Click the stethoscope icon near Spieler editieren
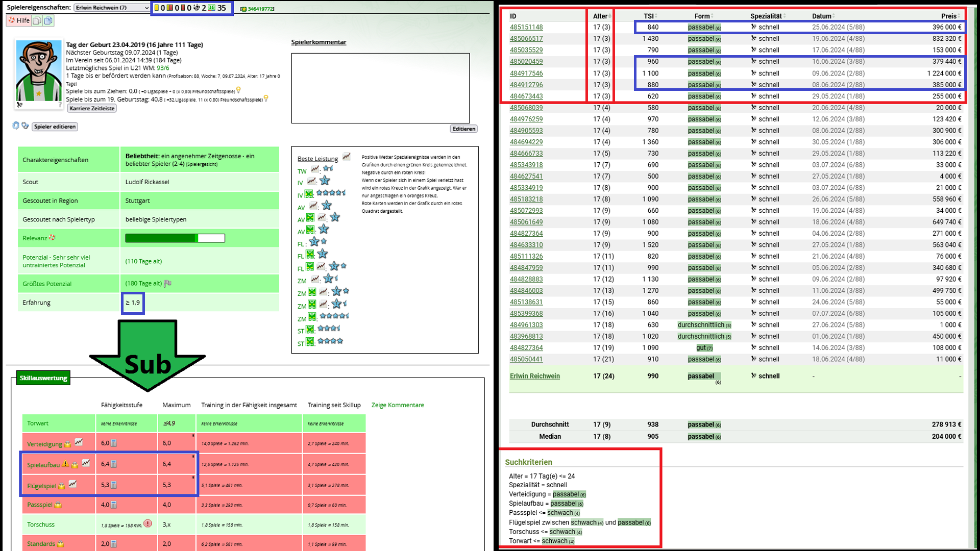980x551 pixels. point(25,126)
